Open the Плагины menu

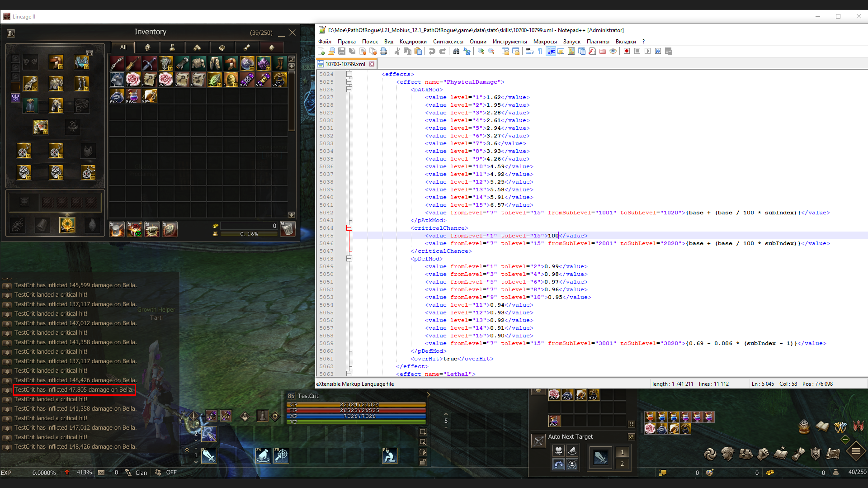point(598,42)
